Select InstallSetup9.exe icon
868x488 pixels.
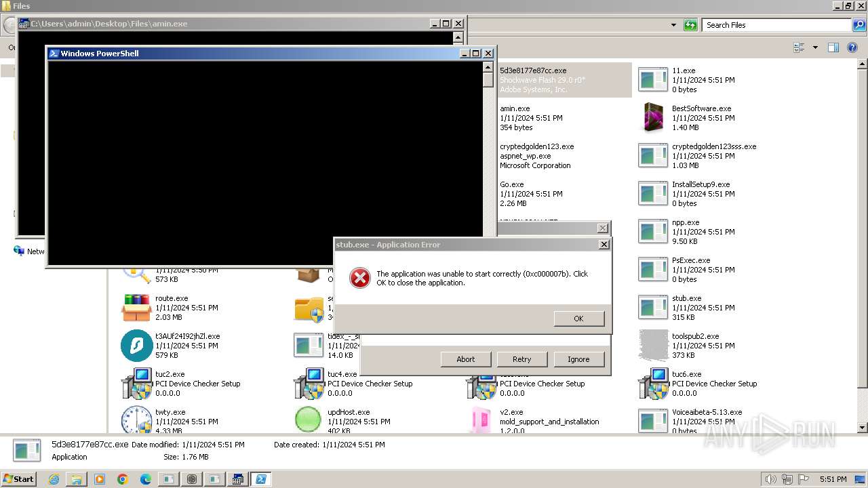click(653, 194)
